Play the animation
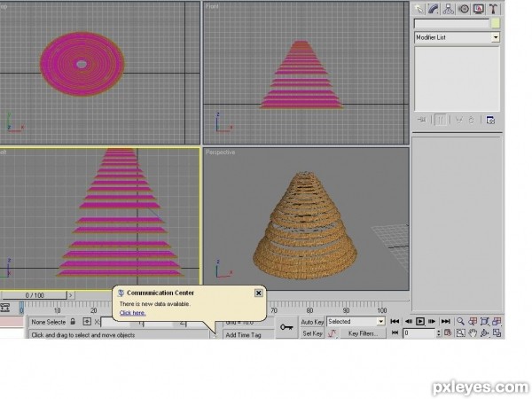 click(x=420, y=321)
